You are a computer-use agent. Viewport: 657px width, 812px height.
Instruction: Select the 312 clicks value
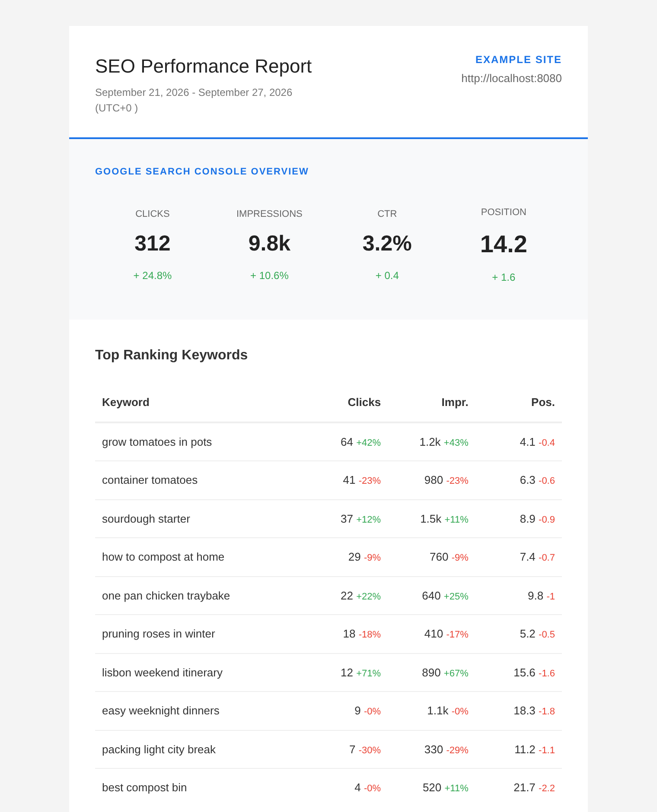point(153,243)
